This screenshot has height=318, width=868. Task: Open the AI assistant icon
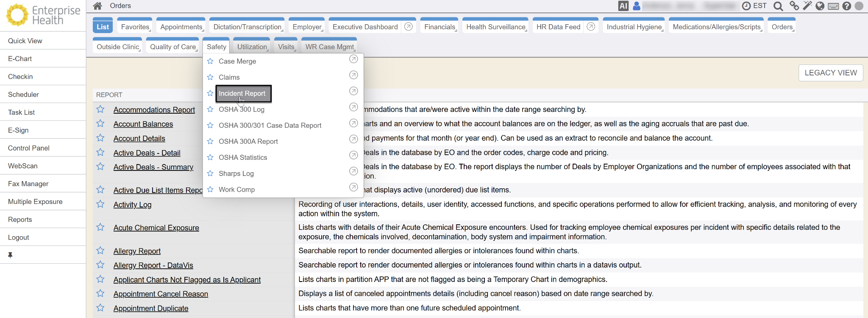[x=623, y=6]
